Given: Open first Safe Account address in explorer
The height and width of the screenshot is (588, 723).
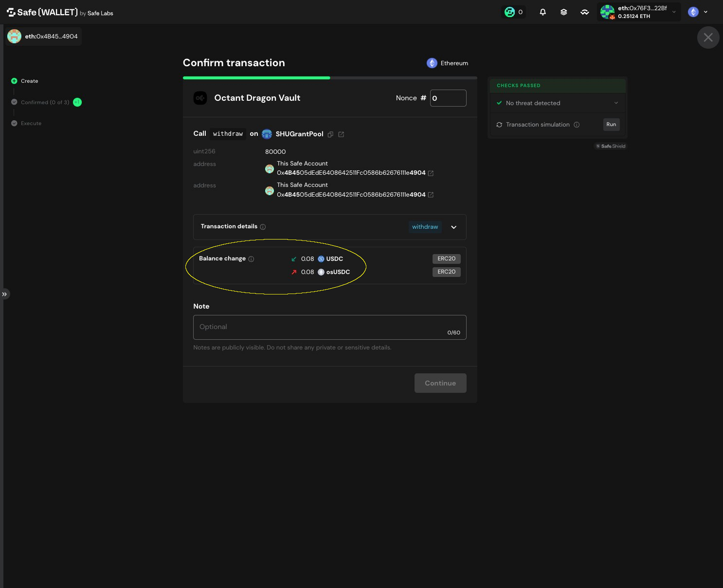Looking at the screenshot, I should (x=431, y=173).
